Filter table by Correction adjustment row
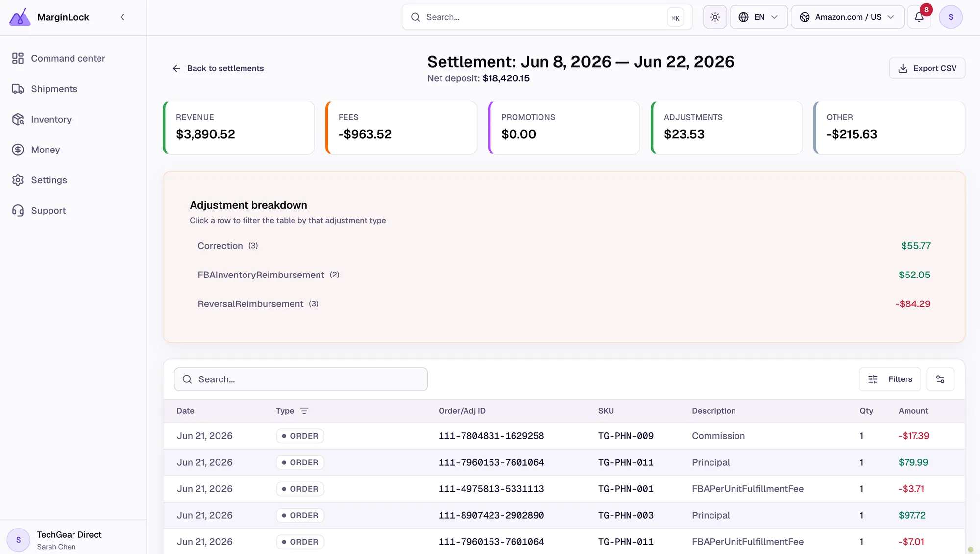The image size is (980, 554). coord(564,246)
